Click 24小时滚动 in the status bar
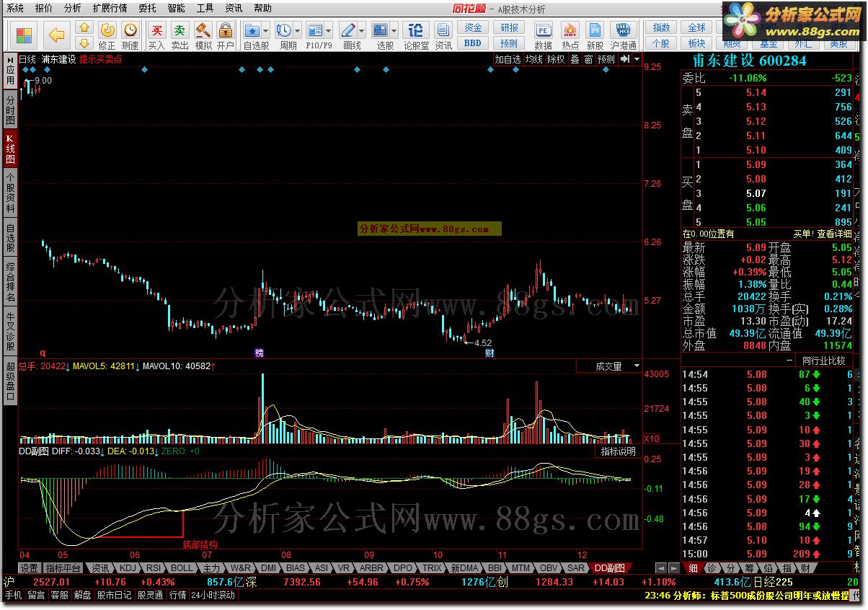The height and width of the screenshot is (610, 868). pos(213,596)
